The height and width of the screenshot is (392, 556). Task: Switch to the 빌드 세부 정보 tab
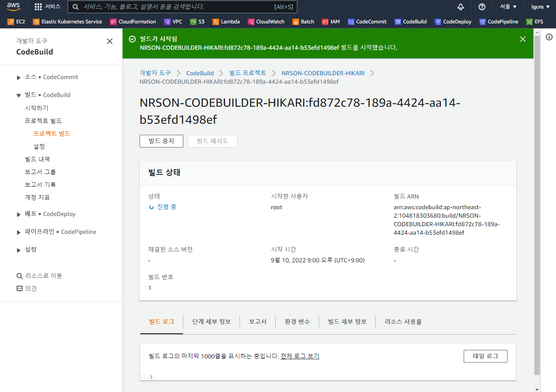(347, 322)
